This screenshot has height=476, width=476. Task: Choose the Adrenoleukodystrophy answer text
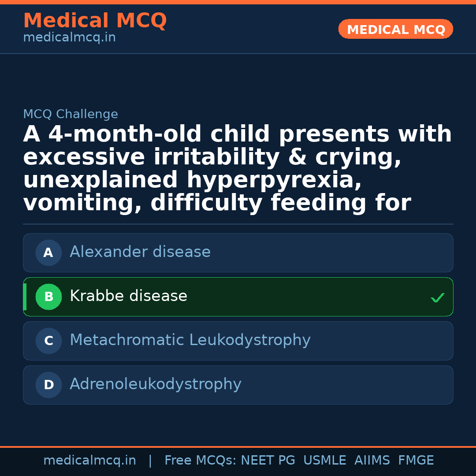click(156, 384)
